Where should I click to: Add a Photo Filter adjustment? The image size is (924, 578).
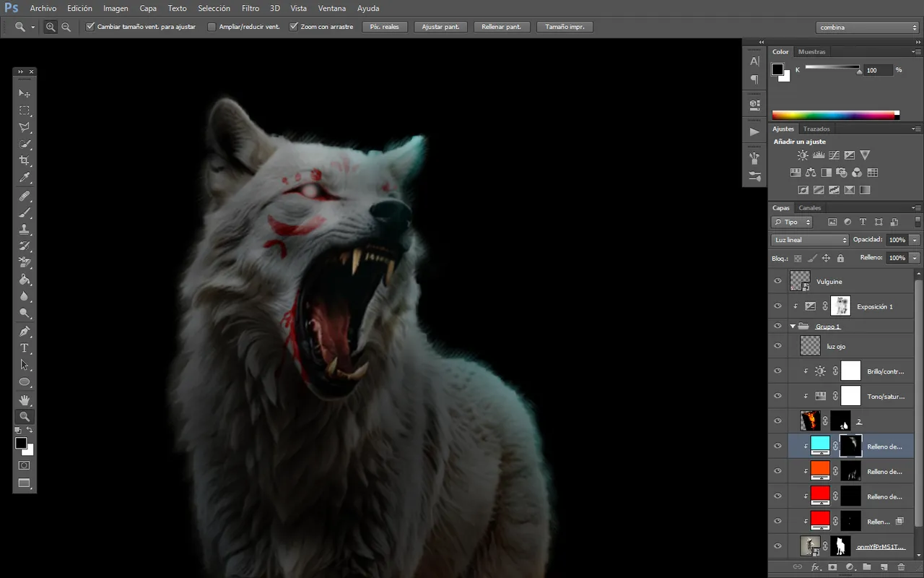tap(842, 173)
